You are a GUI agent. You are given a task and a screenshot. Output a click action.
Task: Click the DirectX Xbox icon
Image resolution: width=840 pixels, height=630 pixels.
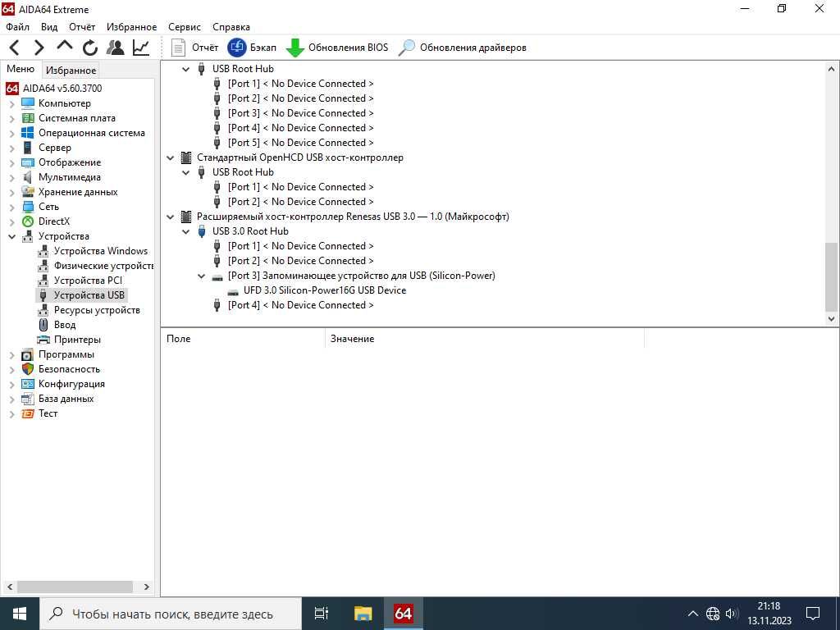[x=28, y=221]
